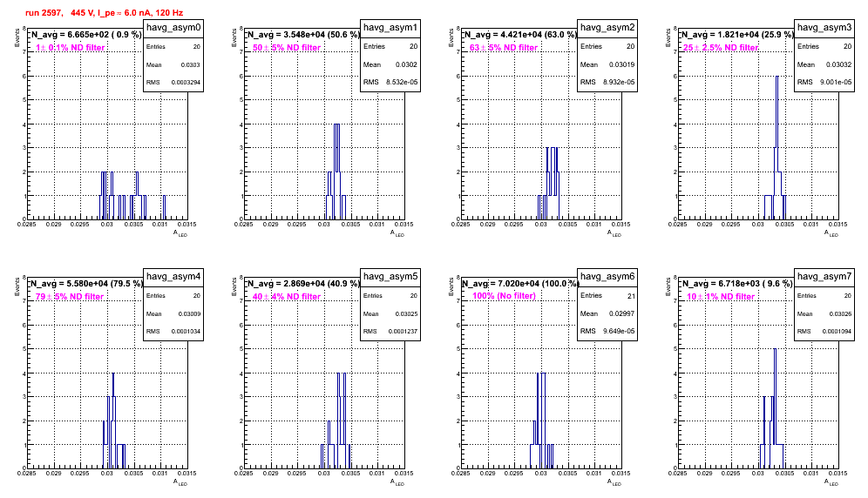
Task: Select the havg_asym6 histogram title
Action: (607, 276)
